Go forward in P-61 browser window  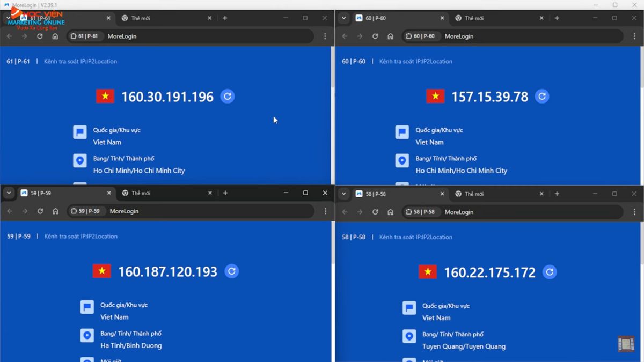tap(24, 36)
